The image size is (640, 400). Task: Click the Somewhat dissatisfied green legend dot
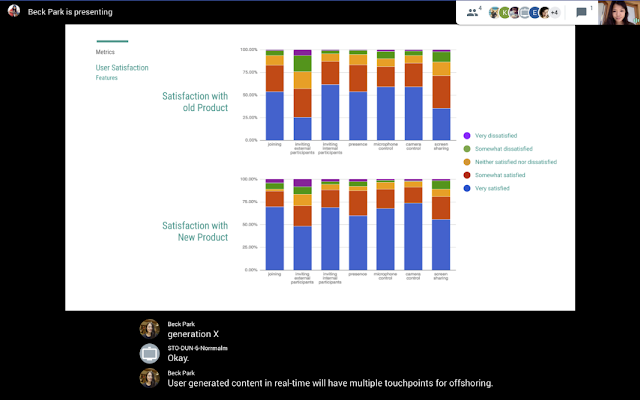pyautogui.click(x=467, y=148)
